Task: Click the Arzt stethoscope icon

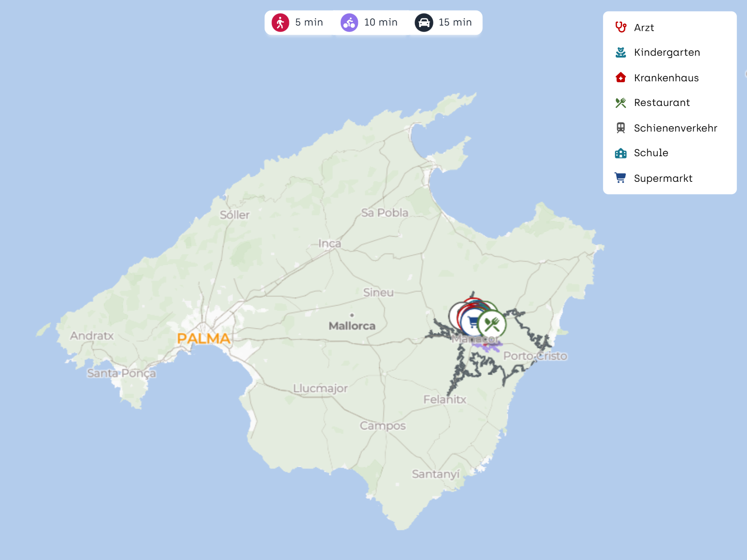Action: click(620, 27)
